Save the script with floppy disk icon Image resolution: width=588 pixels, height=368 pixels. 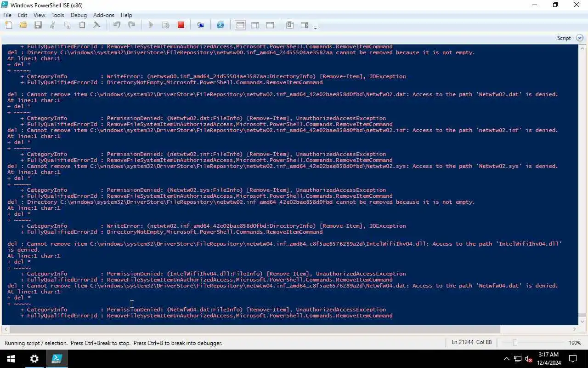(38, 25)
